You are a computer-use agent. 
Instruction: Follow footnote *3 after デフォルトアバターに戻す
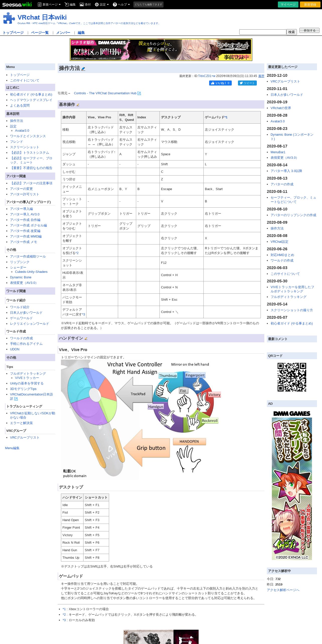click(x=84, y=314)
